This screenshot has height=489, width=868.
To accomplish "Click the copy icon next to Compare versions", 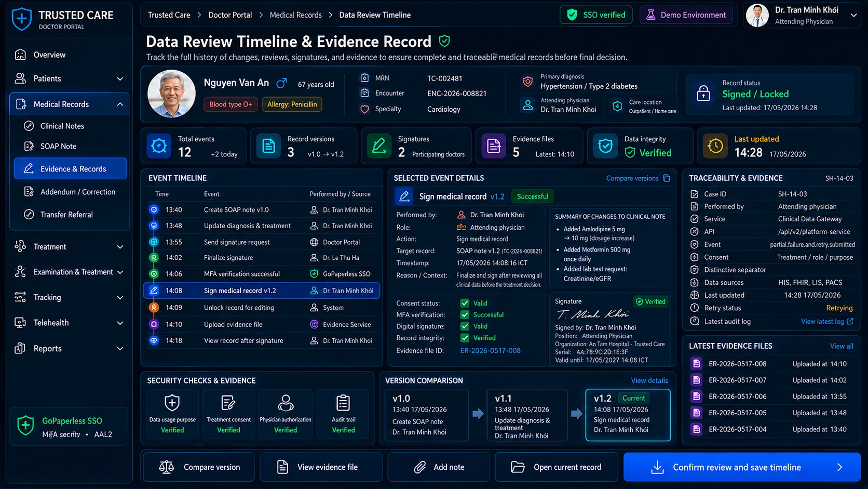I will click(667, 178).
